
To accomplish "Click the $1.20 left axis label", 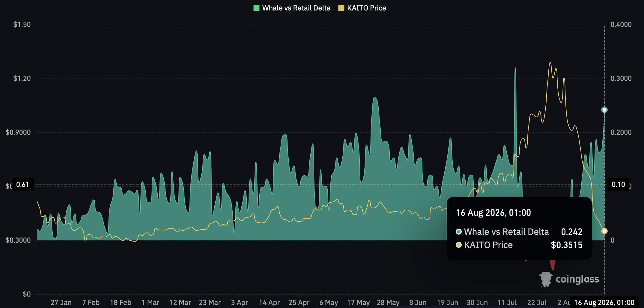I will click(x=22, y=78).
